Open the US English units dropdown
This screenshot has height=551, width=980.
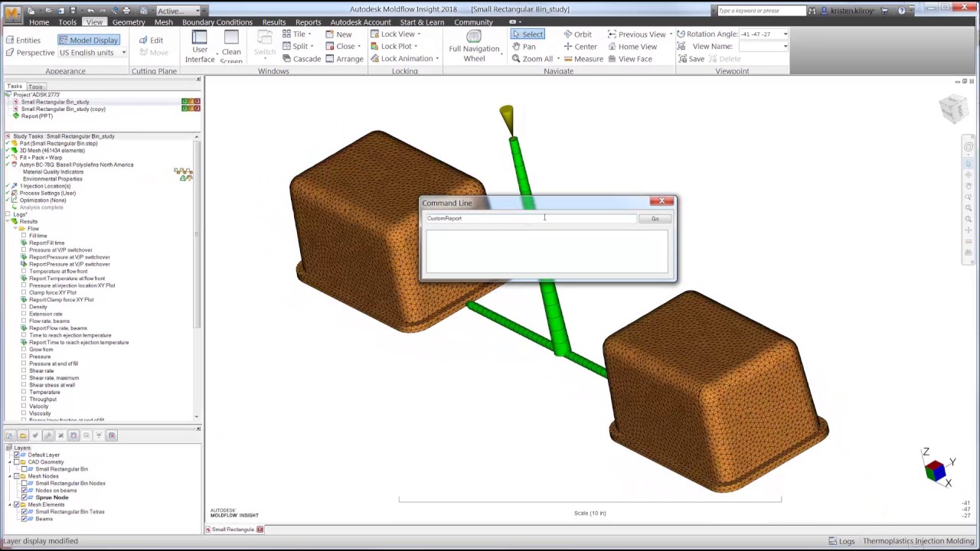(92, 53)
